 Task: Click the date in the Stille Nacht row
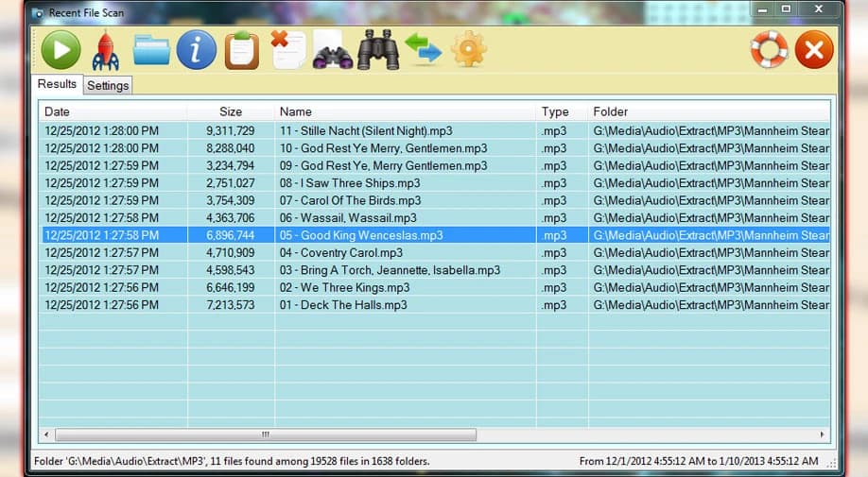[x=101, y=131]
